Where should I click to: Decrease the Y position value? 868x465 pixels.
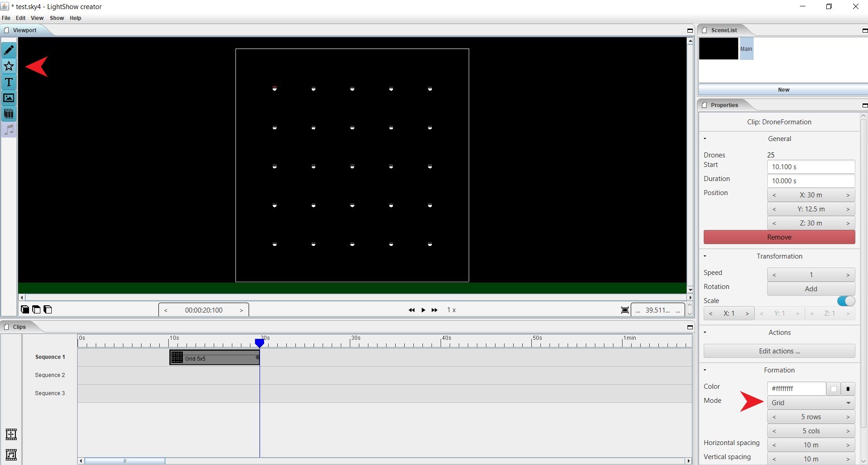[774, 209]
